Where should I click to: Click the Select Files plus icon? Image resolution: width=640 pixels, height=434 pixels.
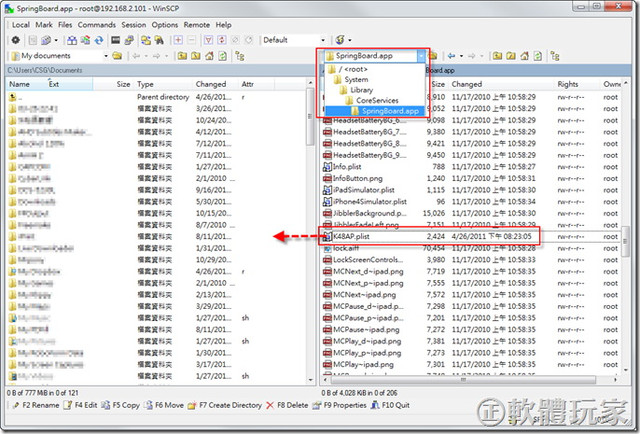[x=178, y=40]
